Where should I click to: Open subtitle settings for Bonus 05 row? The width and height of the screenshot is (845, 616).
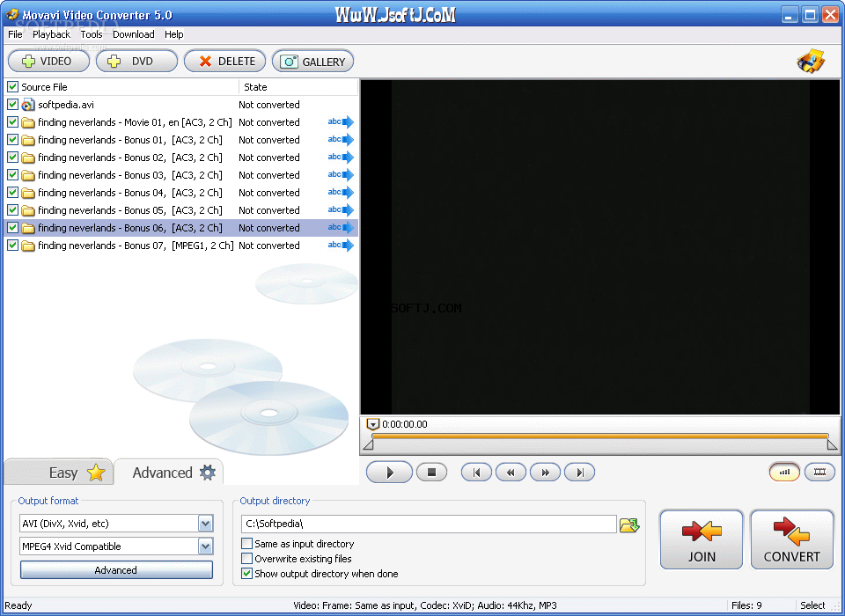(341, 209)
